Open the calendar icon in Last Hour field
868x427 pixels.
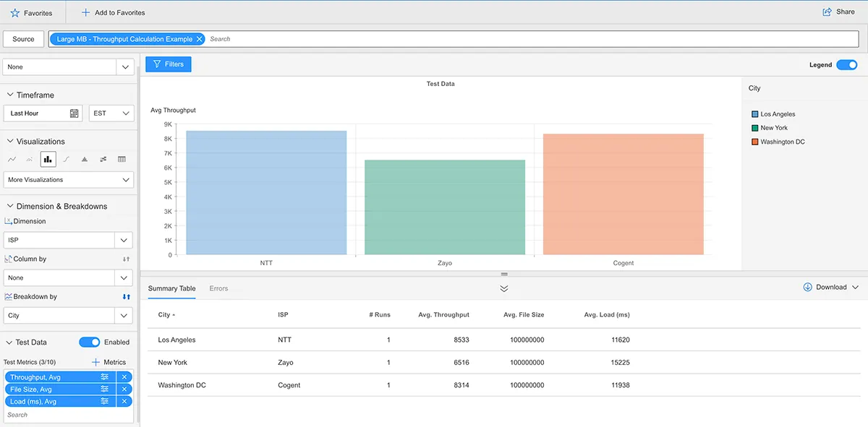(74, 113)
